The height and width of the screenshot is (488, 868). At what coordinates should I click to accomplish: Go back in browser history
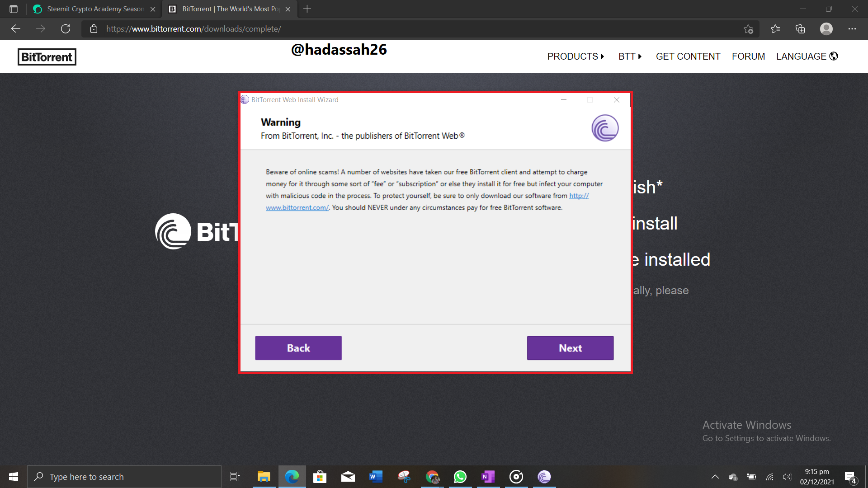click(16, 29)
